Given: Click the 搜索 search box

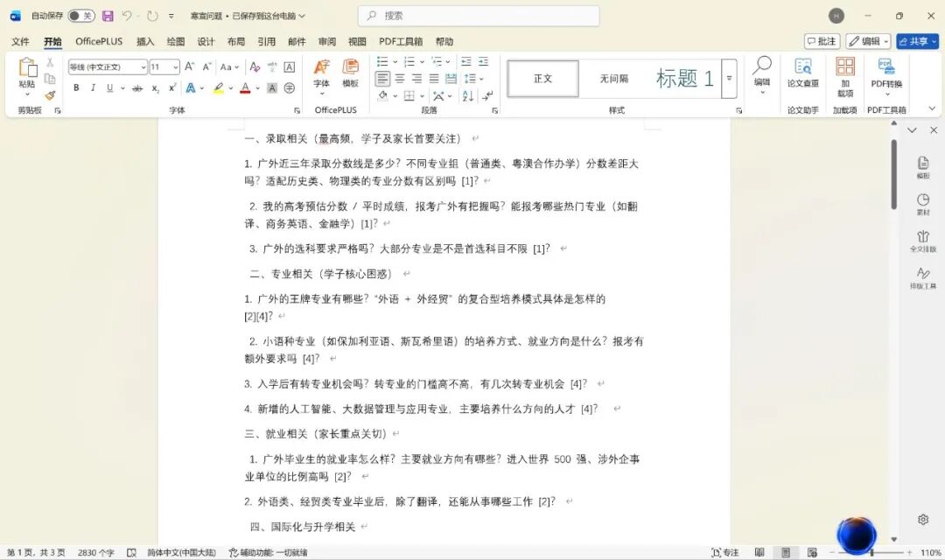Looking at the screenshot, I should click(x=479, y=16).
